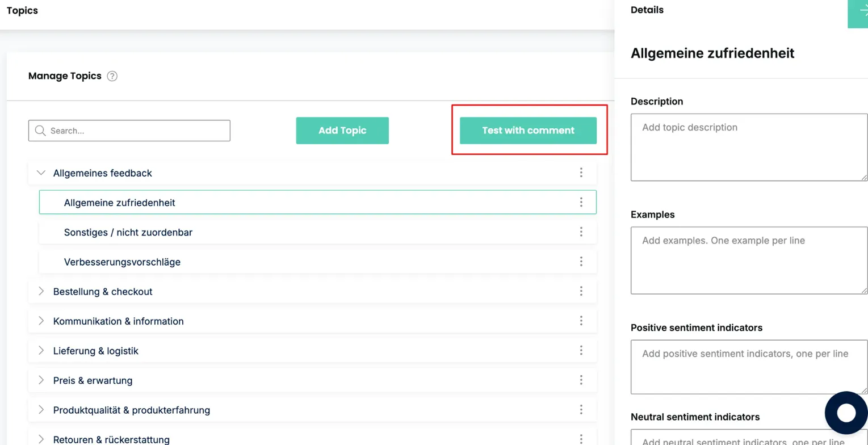Click into the Description text area
The height and width of the screenshot is (445, 868).
click(748, 147)
